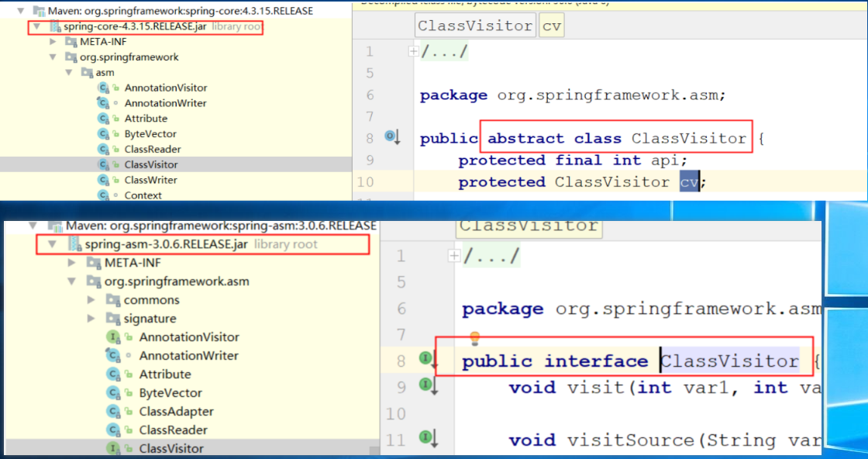Select ByteVector class in the bottom tree
Screen dimensions: 868x459
[170, 393]
